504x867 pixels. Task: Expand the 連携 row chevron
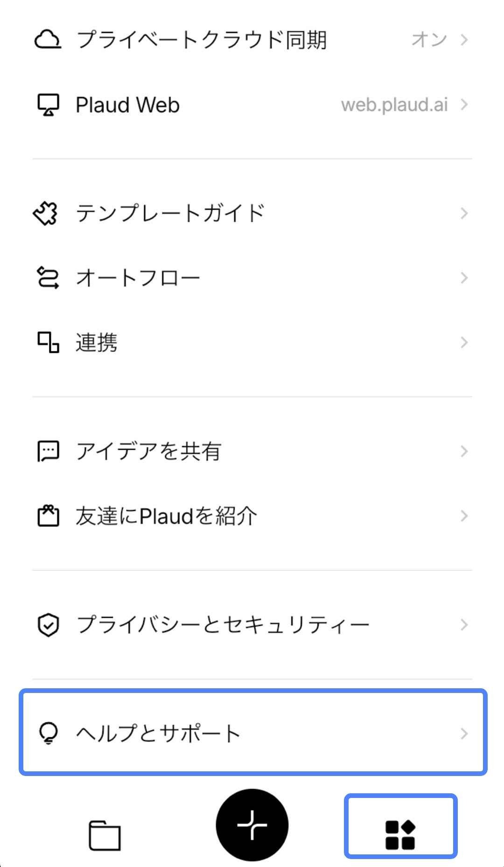tap(464, 343)
